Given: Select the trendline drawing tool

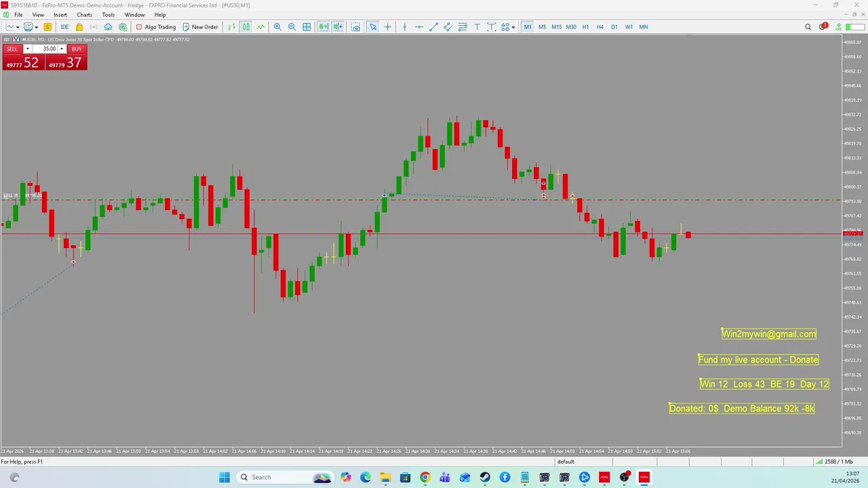Looking at the screenshot, I should (434, 27).
